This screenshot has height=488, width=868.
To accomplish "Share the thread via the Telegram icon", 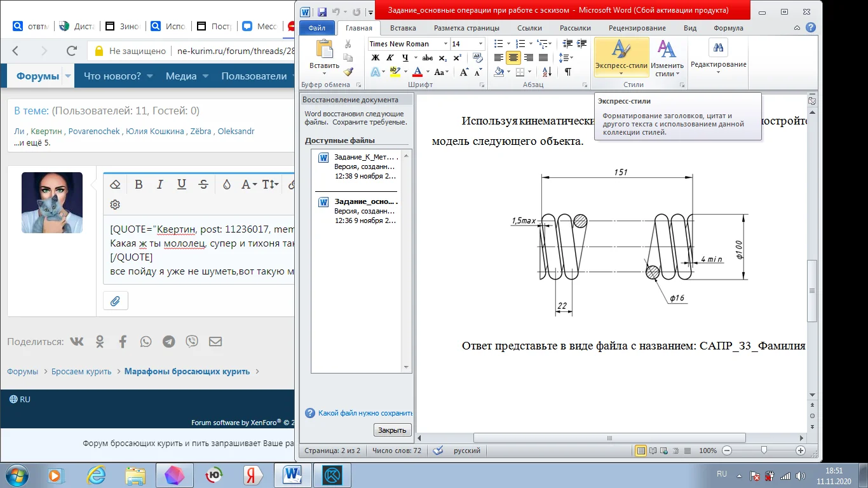I will point(169,342).
